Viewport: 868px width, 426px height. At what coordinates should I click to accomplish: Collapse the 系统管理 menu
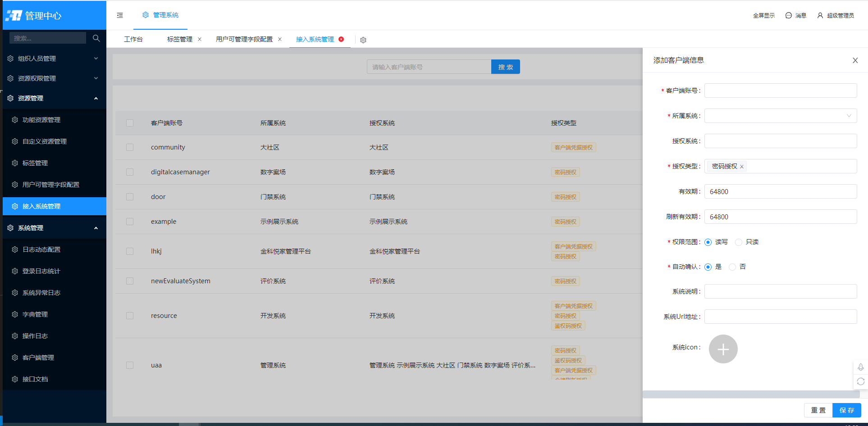(x=55, y=228)
